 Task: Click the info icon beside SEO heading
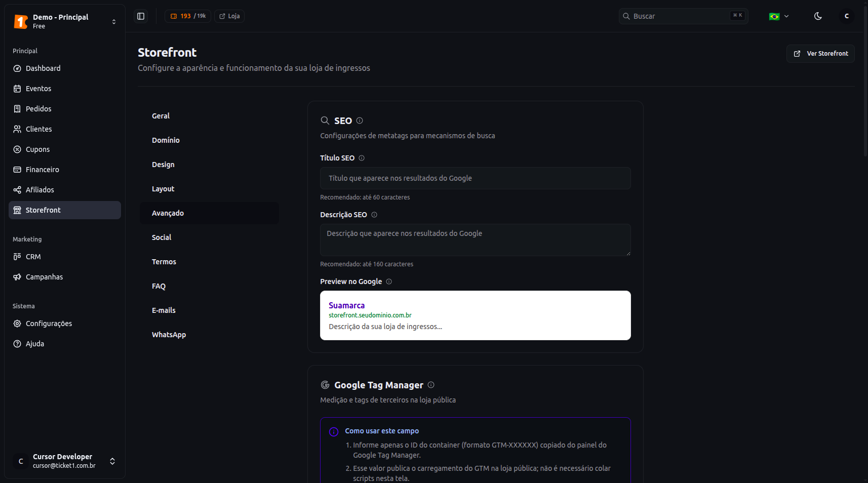coord(360,120)
